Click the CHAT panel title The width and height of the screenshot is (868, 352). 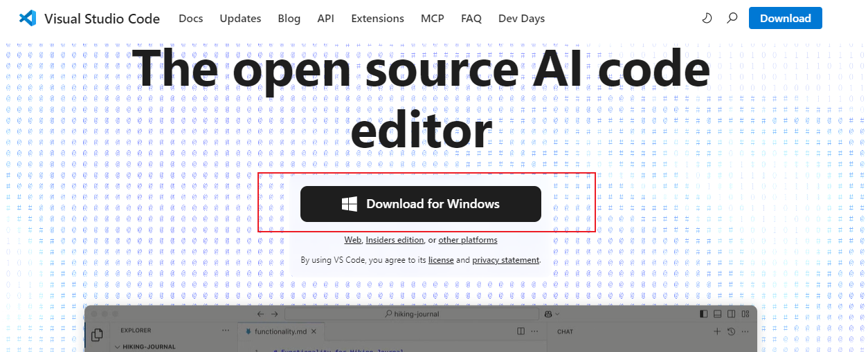pyautogui.click(x=566, y=331)
